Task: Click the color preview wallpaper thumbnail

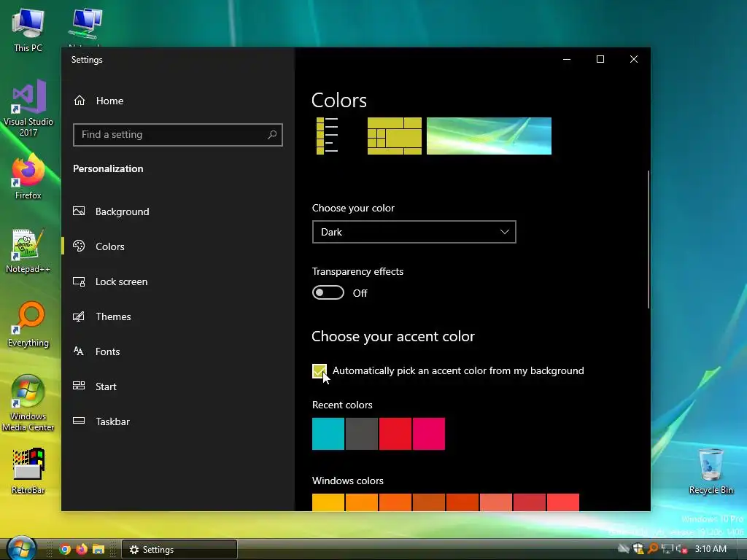Action: pos(489,136)
